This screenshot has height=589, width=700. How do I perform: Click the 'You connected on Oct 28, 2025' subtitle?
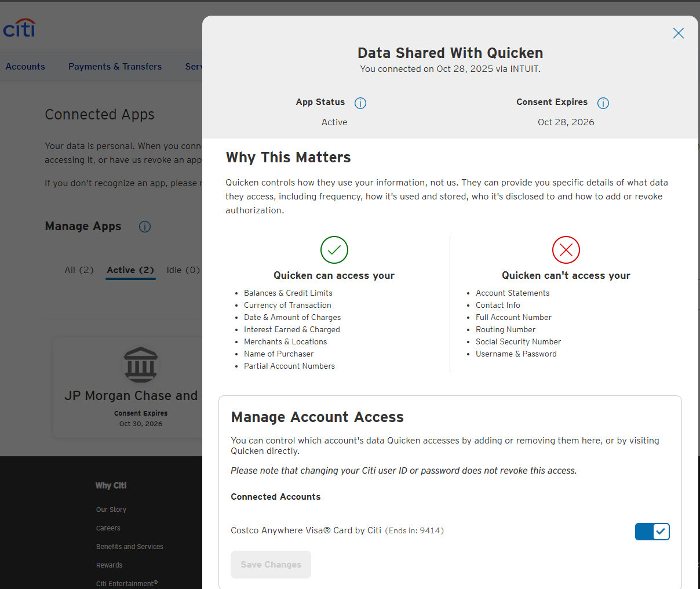tap(450, 69)
